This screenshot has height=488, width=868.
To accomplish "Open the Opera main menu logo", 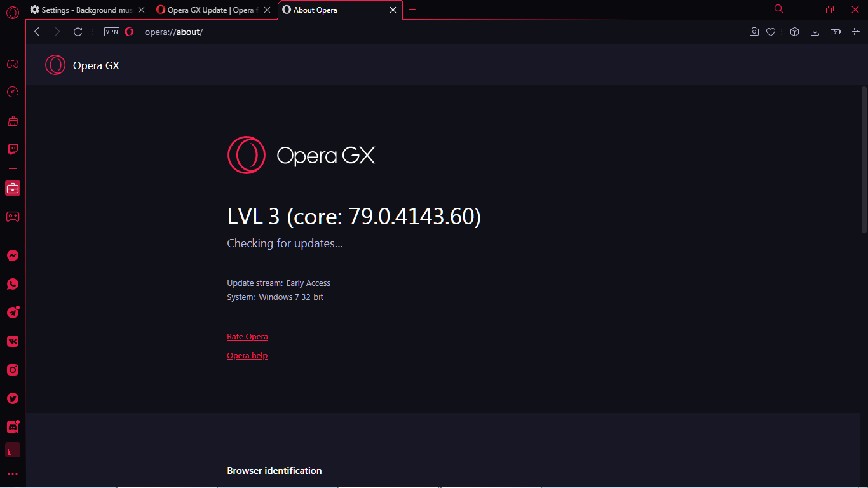I will [x=12, y=12].
